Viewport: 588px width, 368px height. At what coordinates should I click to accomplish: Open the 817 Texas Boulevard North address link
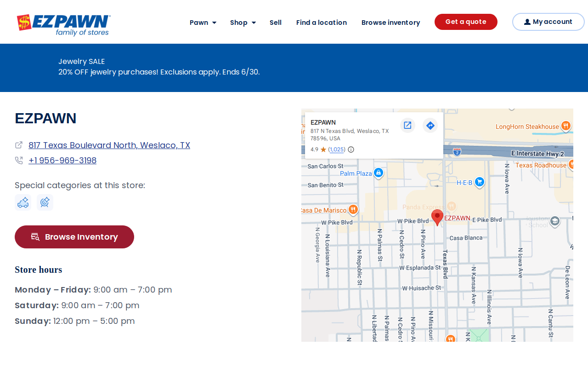(109, 145)
